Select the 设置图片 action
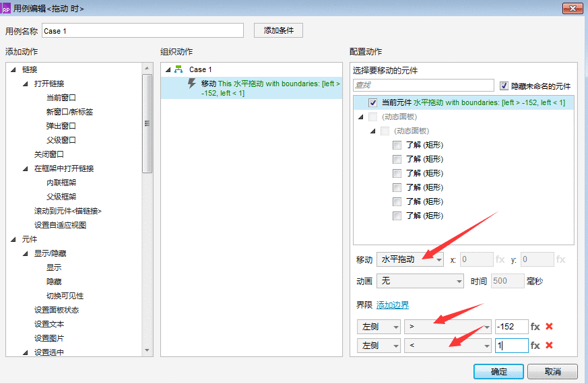Viewport: 588px width, 384px height. point(49,338)
